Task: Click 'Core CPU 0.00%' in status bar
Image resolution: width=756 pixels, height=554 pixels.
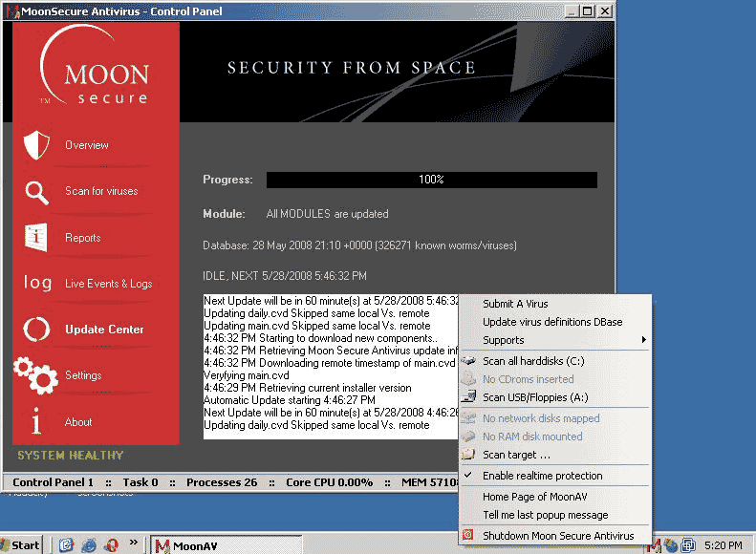Action: (x=330, y=482)
